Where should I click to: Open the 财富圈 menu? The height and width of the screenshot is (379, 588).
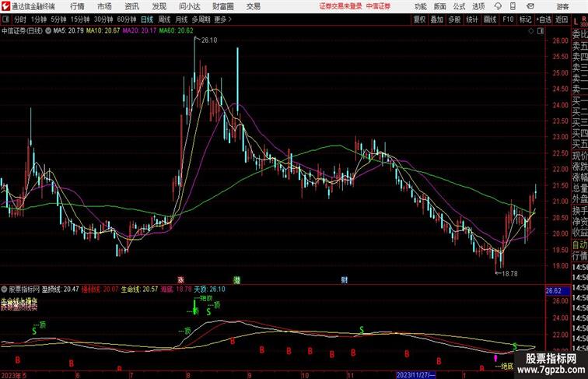(222, 6)
